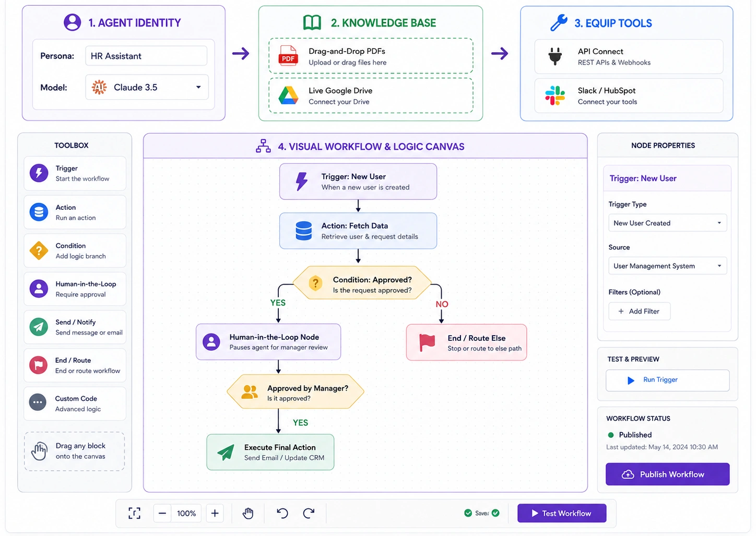Image resolution: width=756 pixels, height=536 pixels.
Task: Click the flag icon on End / Route Else node
Action: (x=427, y=342)
